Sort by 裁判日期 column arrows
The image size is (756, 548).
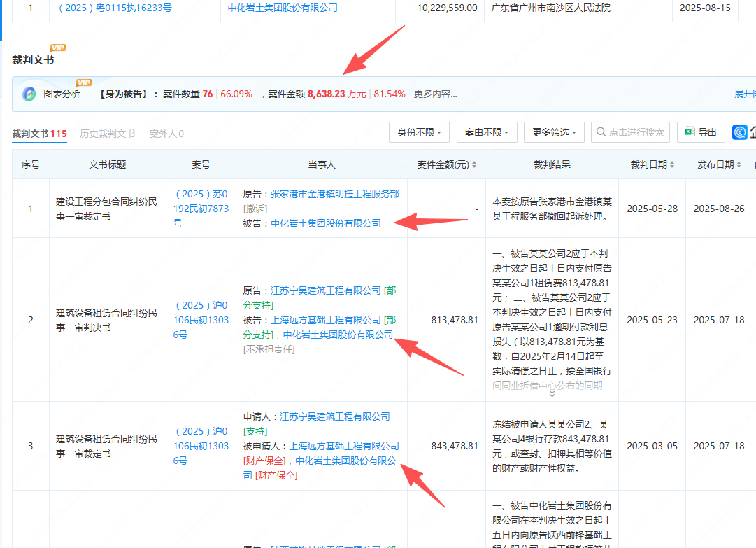click(672, 165)
